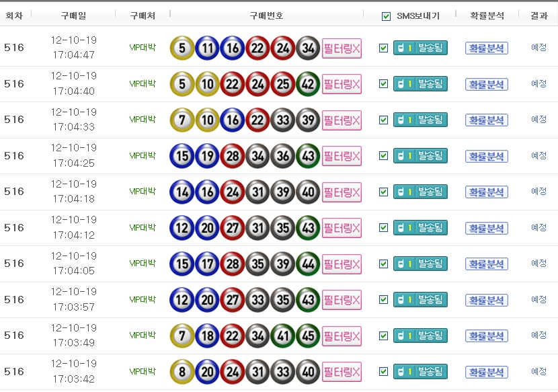Select the blue ball numbered 19
Screen dimensions: 558x392
(x=207, y=156)
